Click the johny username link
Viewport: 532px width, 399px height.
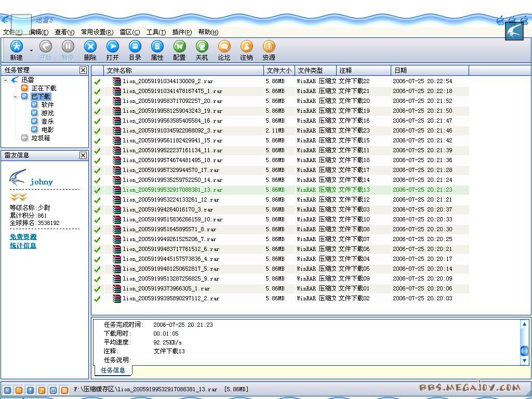point(42,182)
